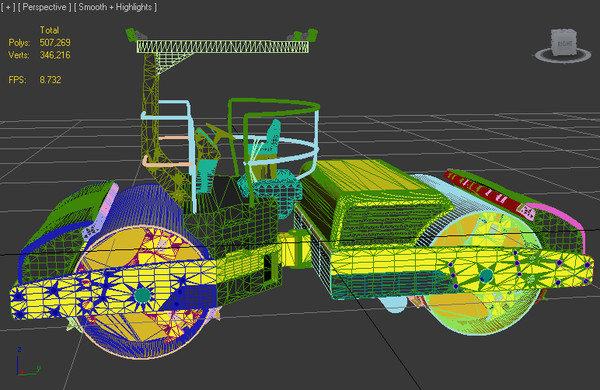Click the ViewCube compass ring
The height and width of the screenshot is (390, 600).
tap(562, 55)
